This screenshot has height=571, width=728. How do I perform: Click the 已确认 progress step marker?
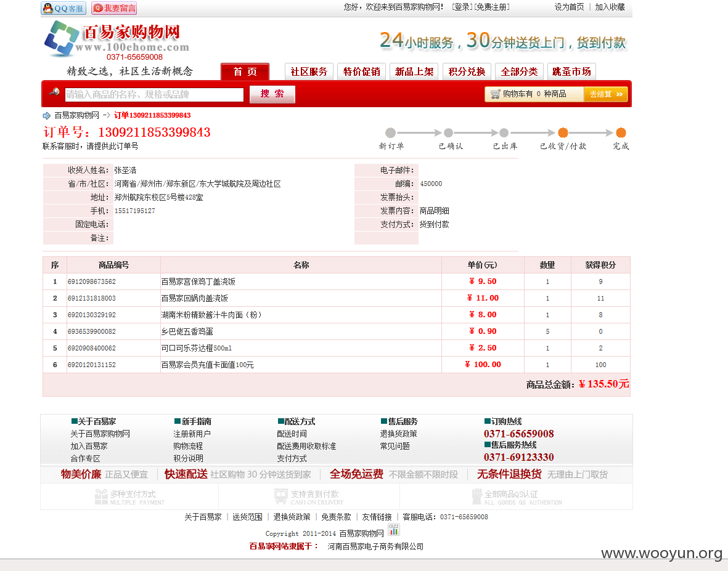click(x=449, y=132)
